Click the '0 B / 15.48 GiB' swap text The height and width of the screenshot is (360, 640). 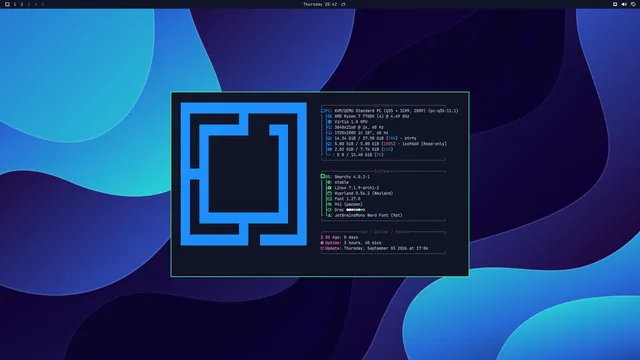[x=354, y=155]
